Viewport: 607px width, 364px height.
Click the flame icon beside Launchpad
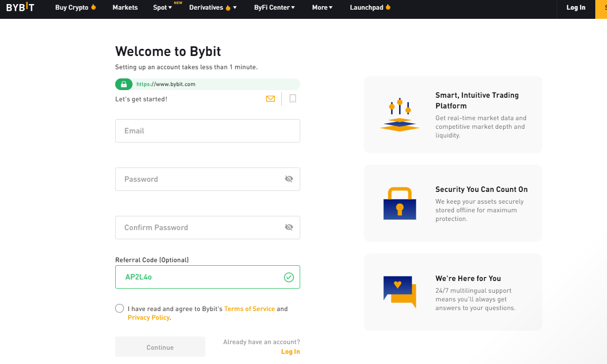(388, 7)
